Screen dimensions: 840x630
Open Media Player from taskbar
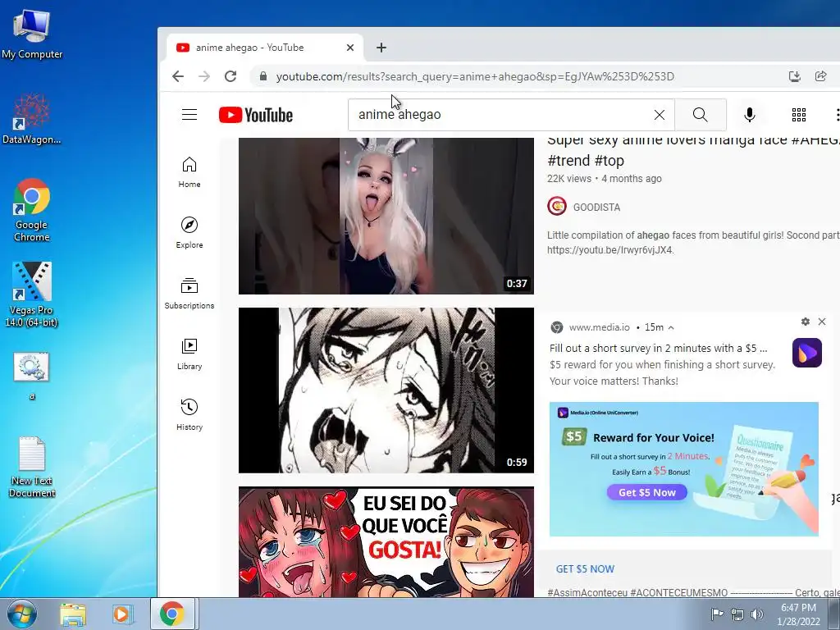121,614
